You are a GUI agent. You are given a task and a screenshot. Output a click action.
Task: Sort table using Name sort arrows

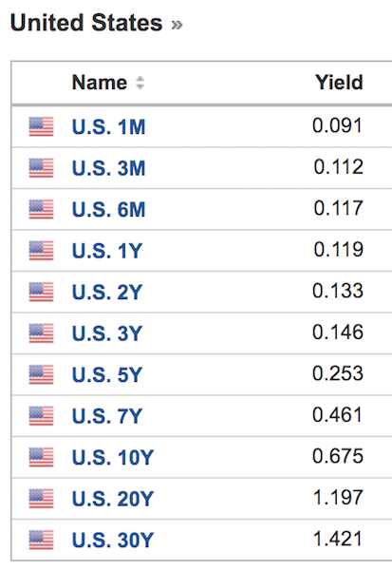tap(140, 83)
